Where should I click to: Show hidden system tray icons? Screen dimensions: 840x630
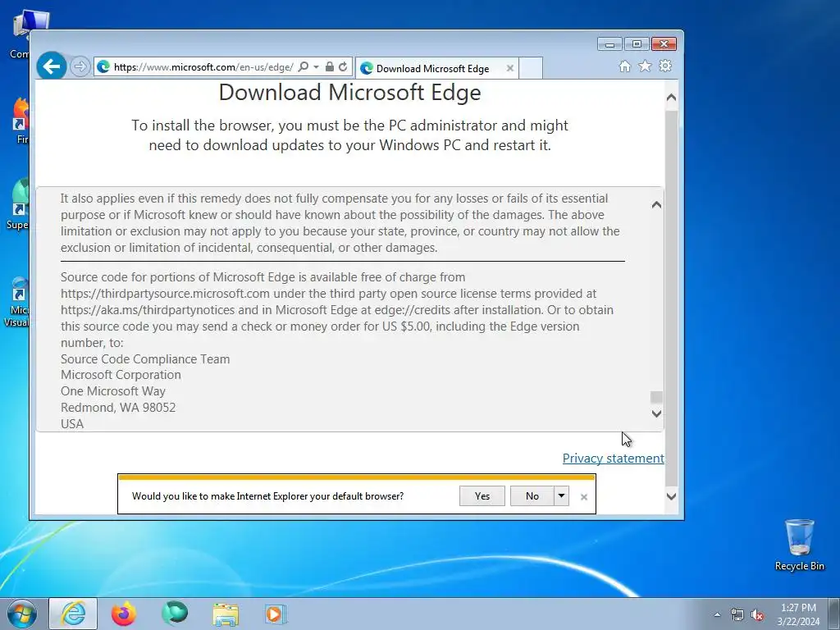tap(717, 615)
